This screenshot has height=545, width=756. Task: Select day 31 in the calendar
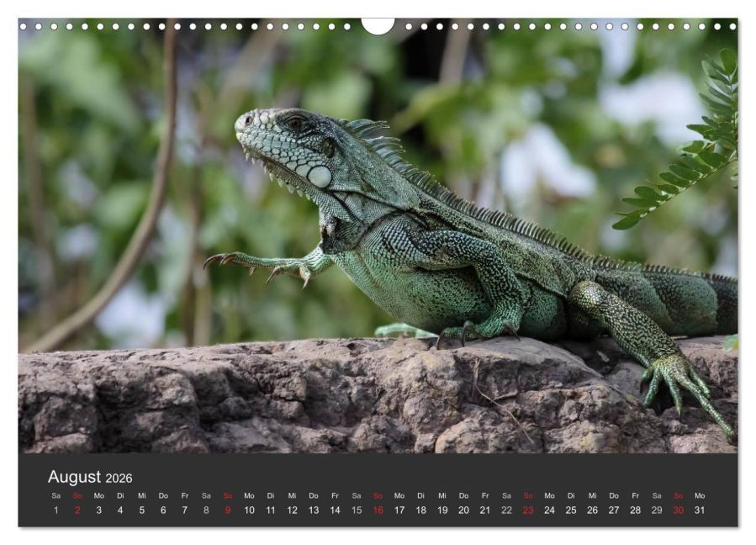pos(700,511)
